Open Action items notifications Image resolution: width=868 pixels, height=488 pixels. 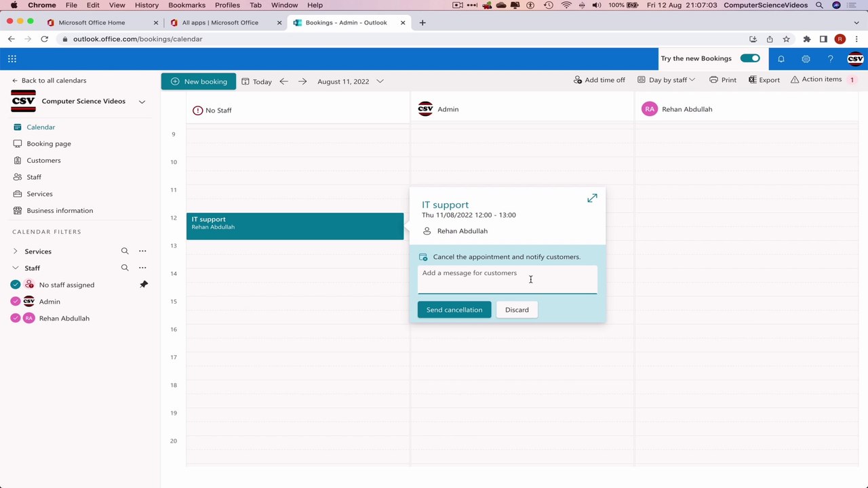pyautogui.click(x=823, y=79)
